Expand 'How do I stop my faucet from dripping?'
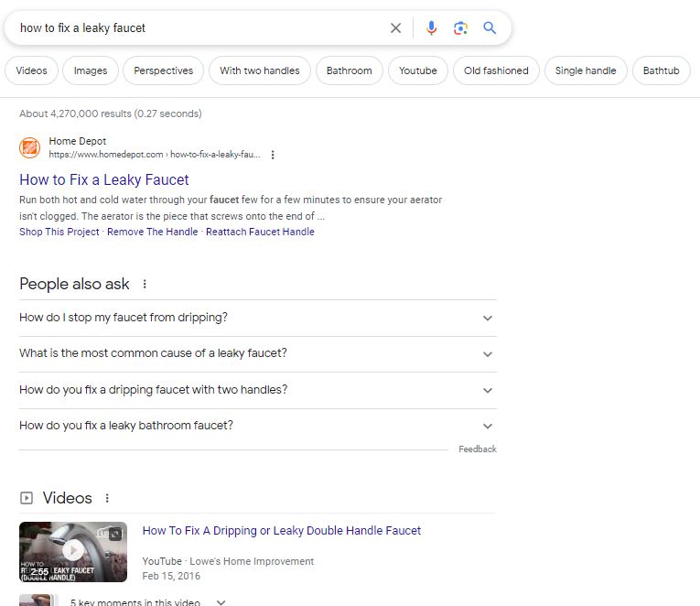The height and width of the screenshot is (606, 700). 258,318
